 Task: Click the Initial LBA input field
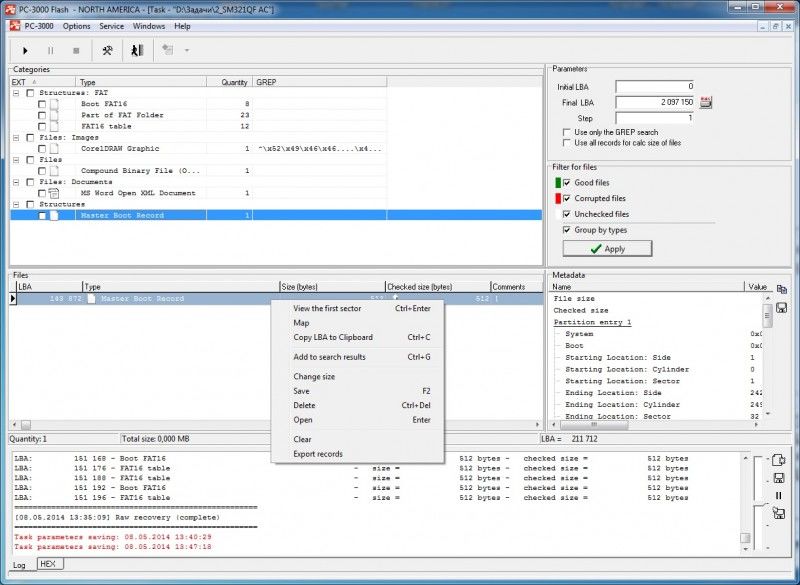[x=655, y=87]
